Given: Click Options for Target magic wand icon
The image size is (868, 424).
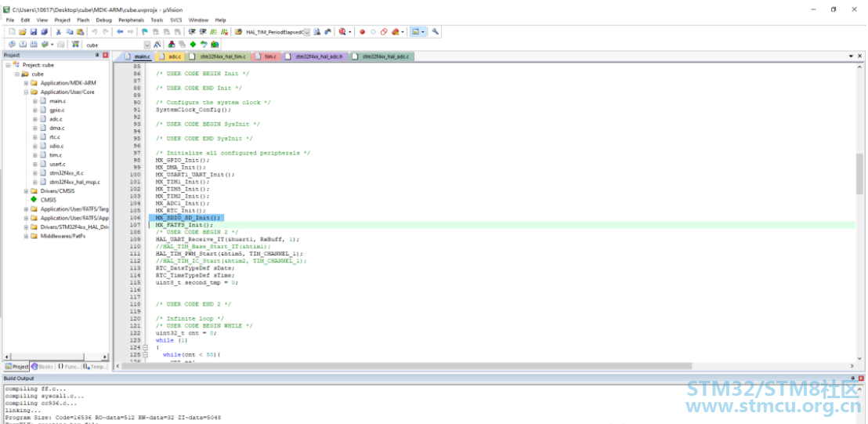Looking at the screenshot, I should (157, 45).
